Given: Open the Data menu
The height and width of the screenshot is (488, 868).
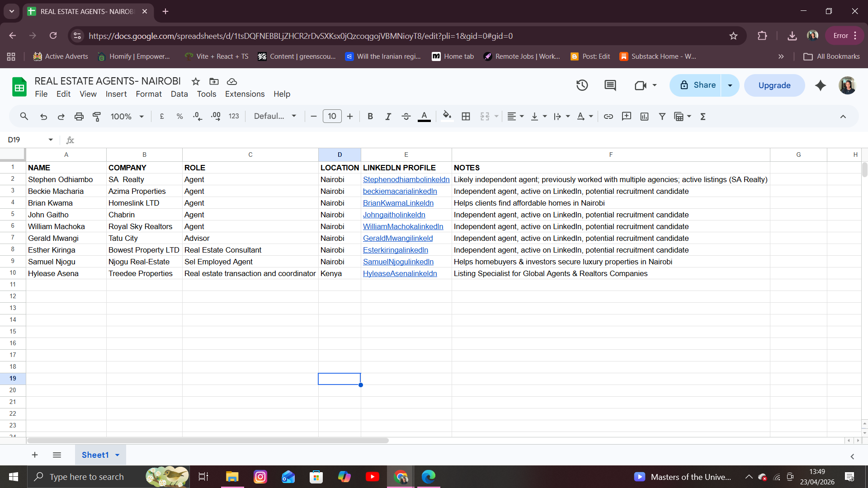Looking at the screenshot, I should point(179,94).
